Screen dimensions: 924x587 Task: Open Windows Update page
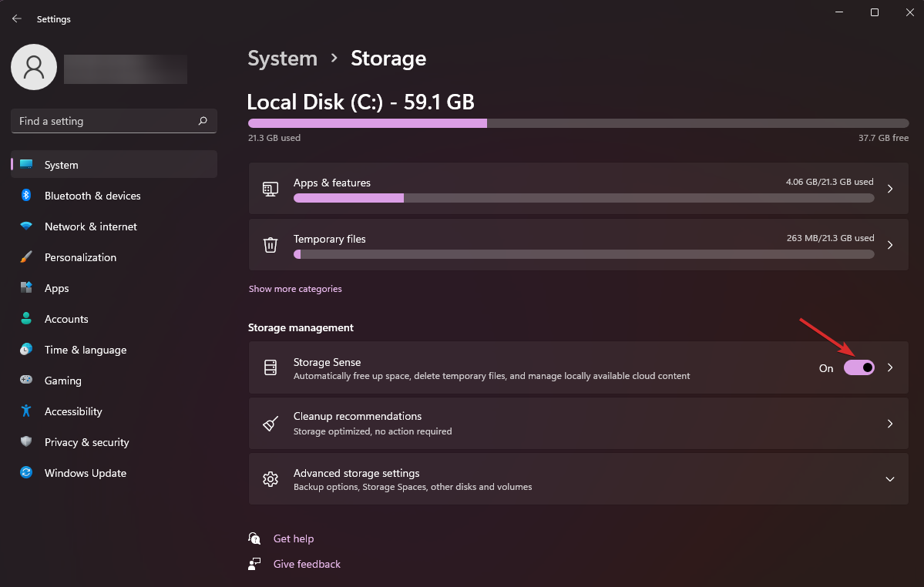point(114,473)
